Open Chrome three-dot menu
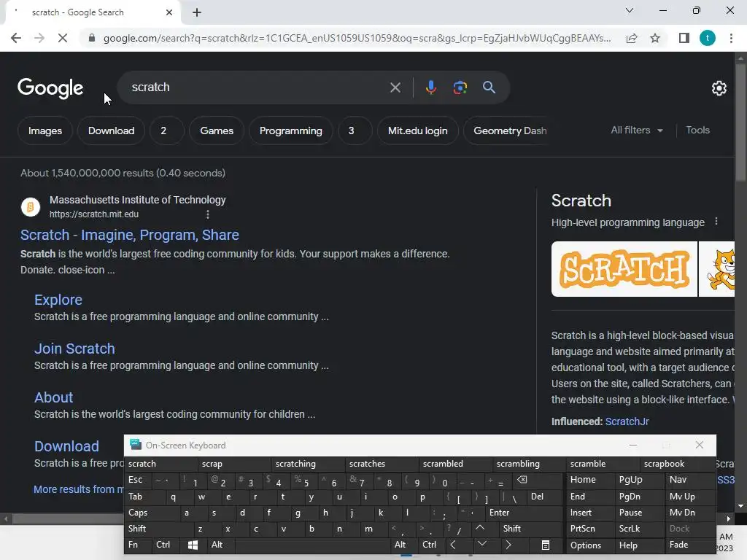This screenshot has height=560, width=747. [x=731, y=38]
